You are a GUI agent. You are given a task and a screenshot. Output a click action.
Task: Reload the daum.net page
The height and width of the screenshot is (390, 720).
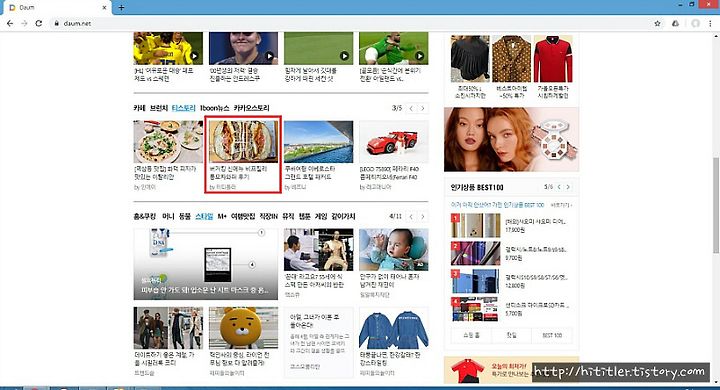39,23
